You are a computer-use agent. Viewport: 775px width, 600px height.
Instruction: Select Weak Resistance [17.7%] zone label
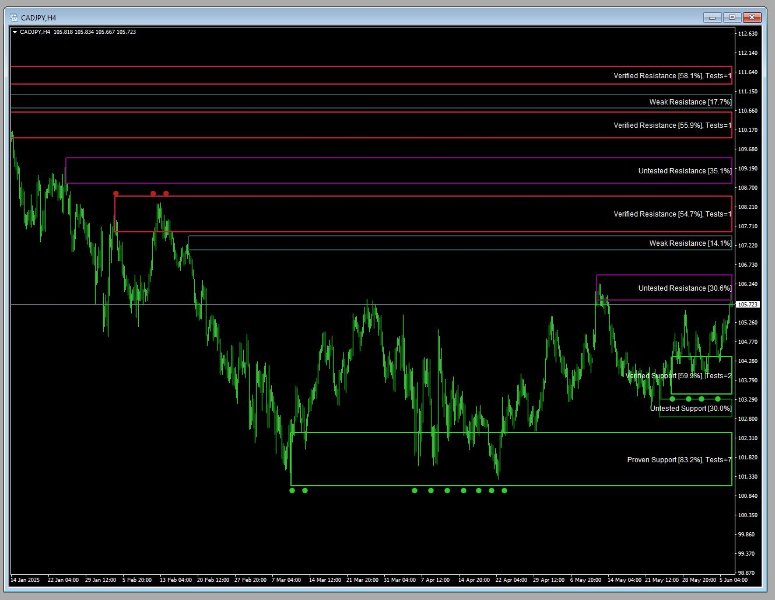690,102
